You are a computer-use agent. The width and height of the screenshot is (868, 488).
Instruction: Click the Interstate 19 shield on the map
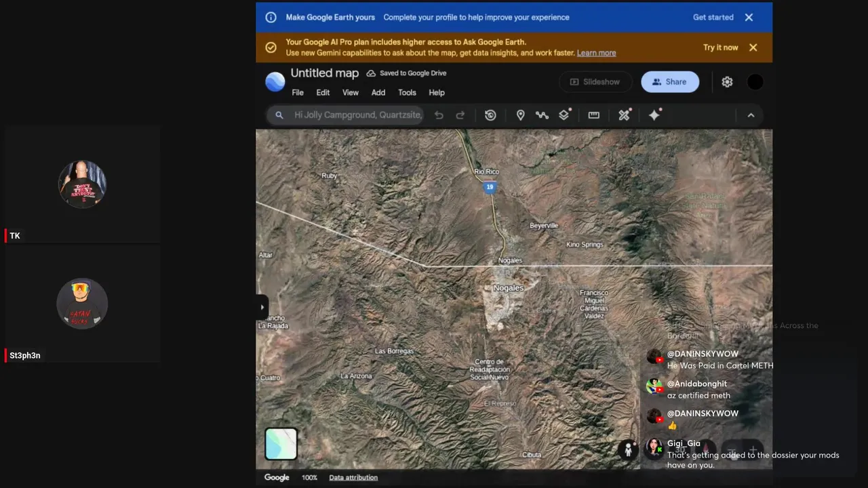pos(490,186)
